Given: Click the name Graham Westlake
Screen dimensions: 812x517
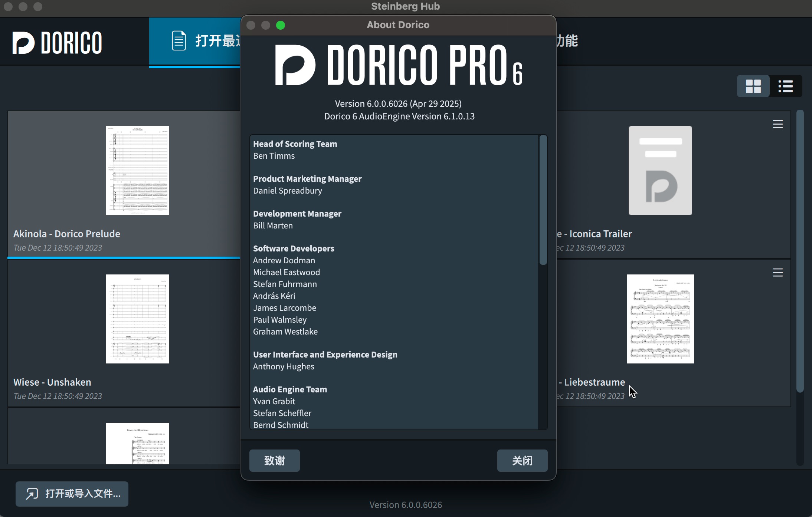Looking at the screenshot, I should coord(285,332).
